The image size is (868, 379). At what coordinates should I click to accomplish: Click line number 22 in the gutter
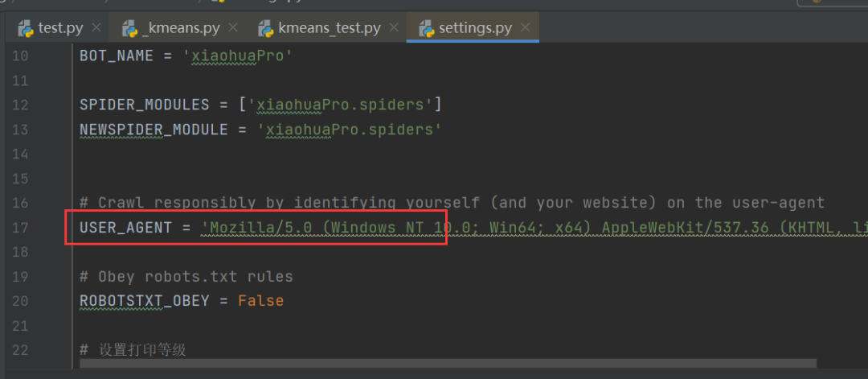pos(20,350)
